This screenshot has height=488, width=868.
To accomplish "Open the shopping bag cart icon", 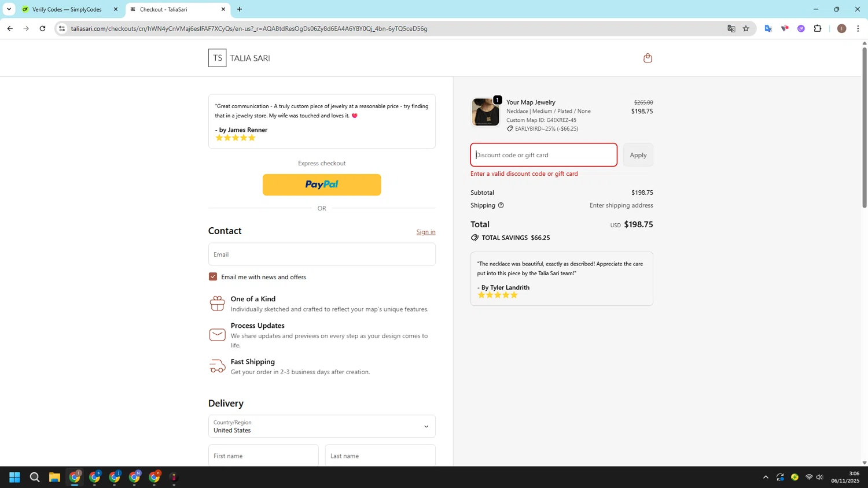I will 648,58.
